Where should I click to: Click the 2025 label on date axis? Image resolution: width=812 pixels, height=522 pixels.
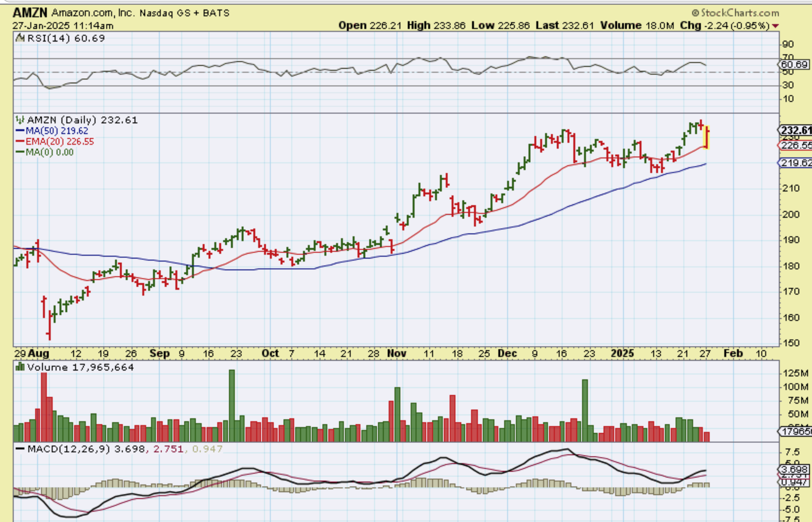pos(622,353)
